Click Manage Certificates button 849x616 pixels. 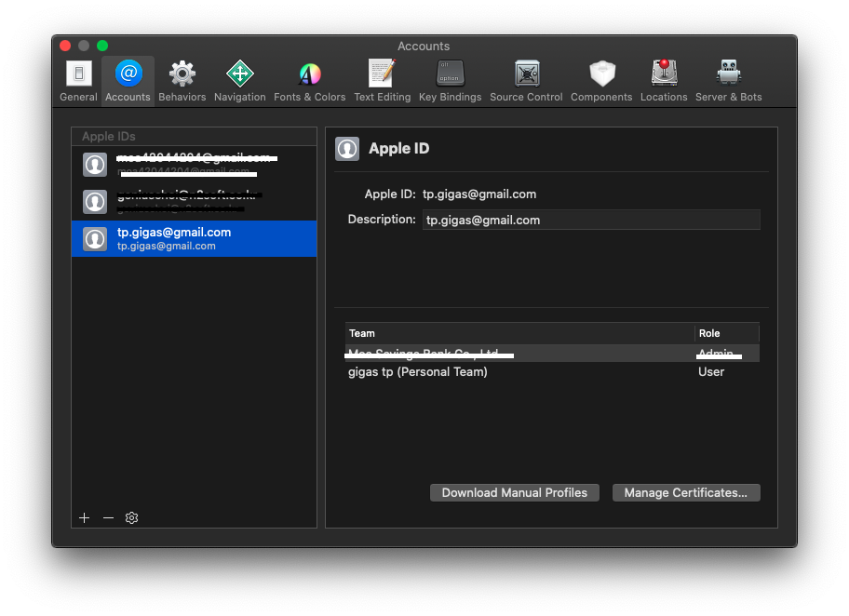[686, 492]
